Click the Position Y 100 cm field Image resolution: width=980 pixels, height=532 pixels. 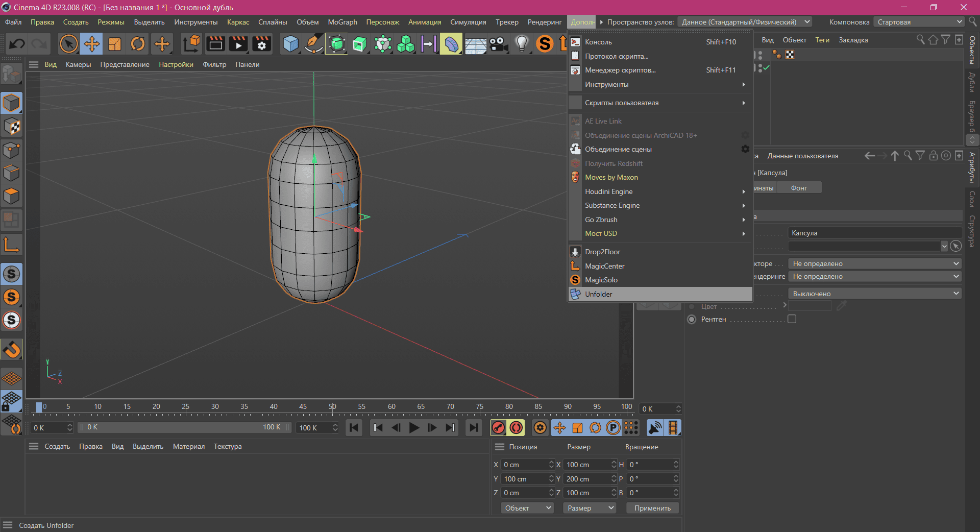tap(527, 479)
